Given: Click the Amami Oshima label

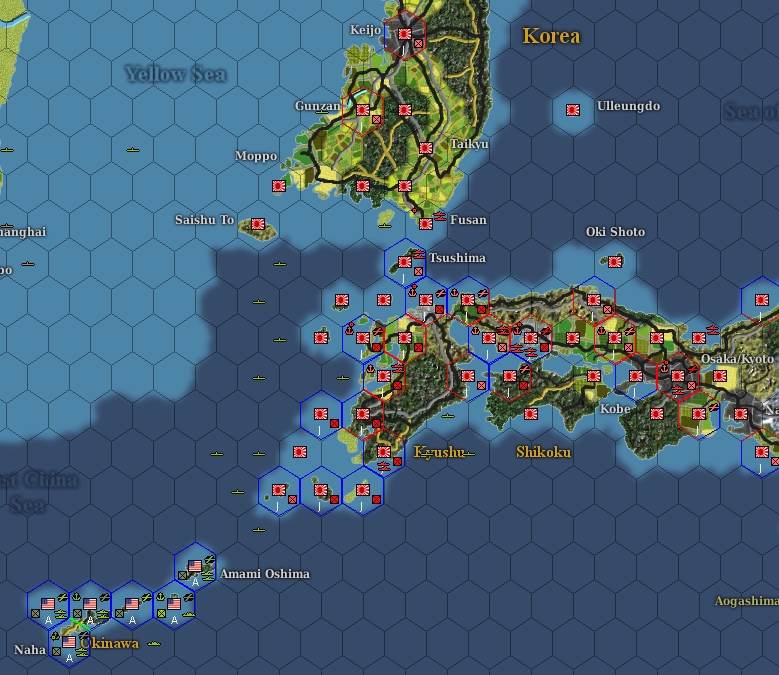Looking at the screenshot, I should pos(264,574).
